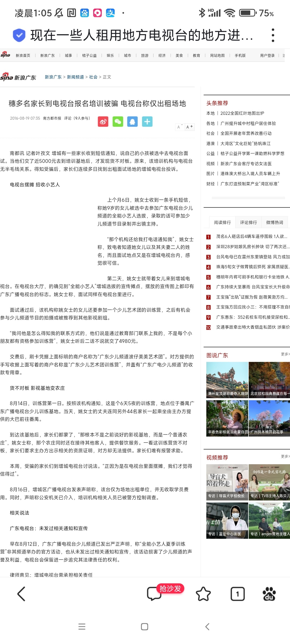Expand 视频推荐 with 更多 link
The height and width of the screenshot is (644, 290).
(285, 456)
